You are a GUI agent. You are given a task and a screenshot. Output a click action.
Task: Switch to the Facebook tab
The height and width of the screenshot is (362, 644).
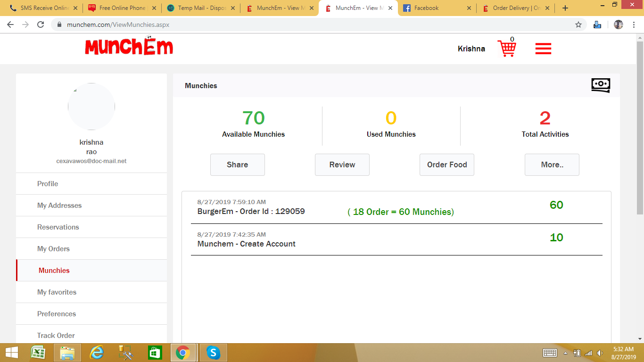[x=436, y=8]
